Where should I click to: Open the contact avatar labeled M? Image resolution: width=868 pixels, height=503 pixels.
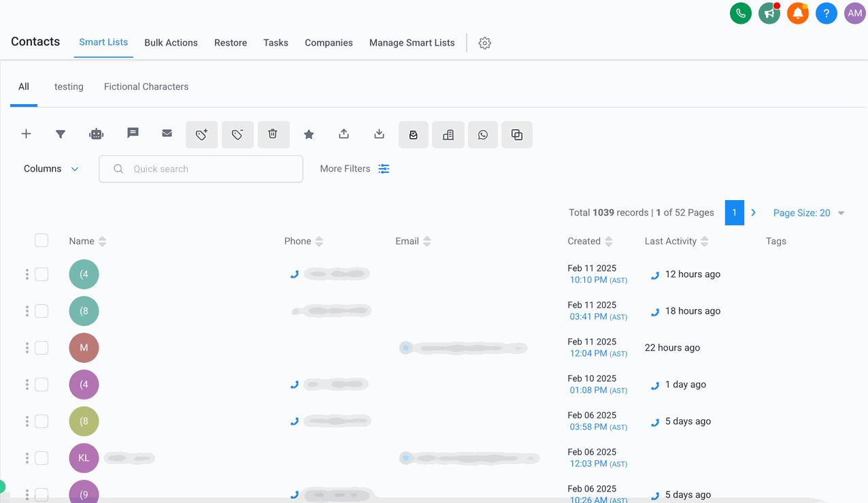(x=84, y=348)
